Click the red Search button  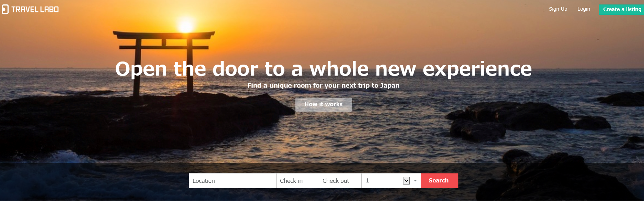coord(439,181)
